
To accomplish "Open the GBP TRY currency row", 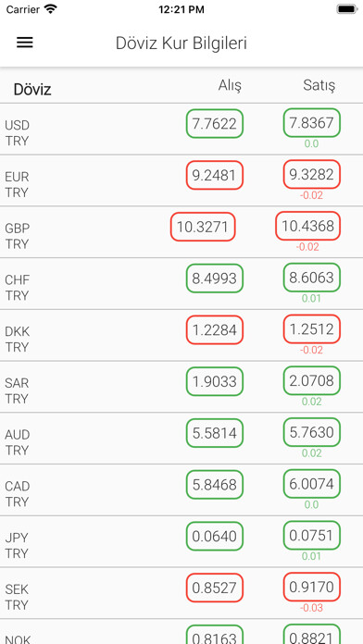I will [181, 232].
